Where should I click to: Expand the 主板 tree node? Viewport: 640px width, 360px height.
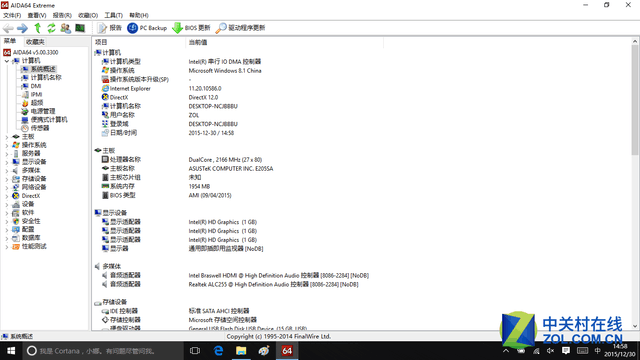tap(7, 137)
